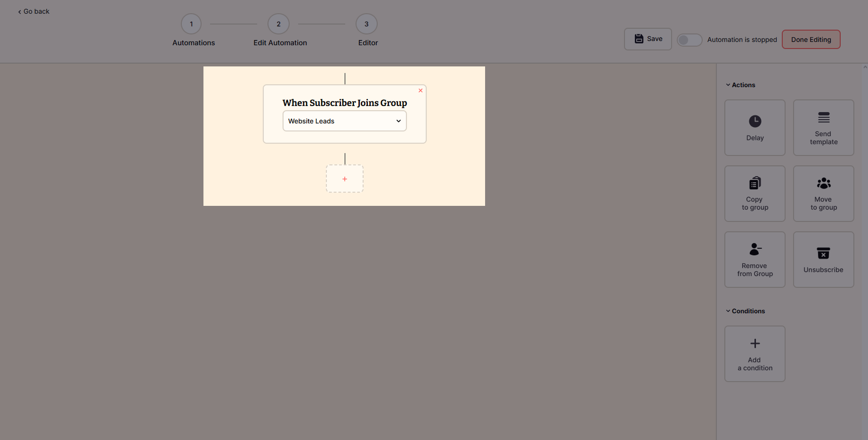Open step 3 Editor
The height and width of the screenshot is (440, 868).
pos(366,24)
